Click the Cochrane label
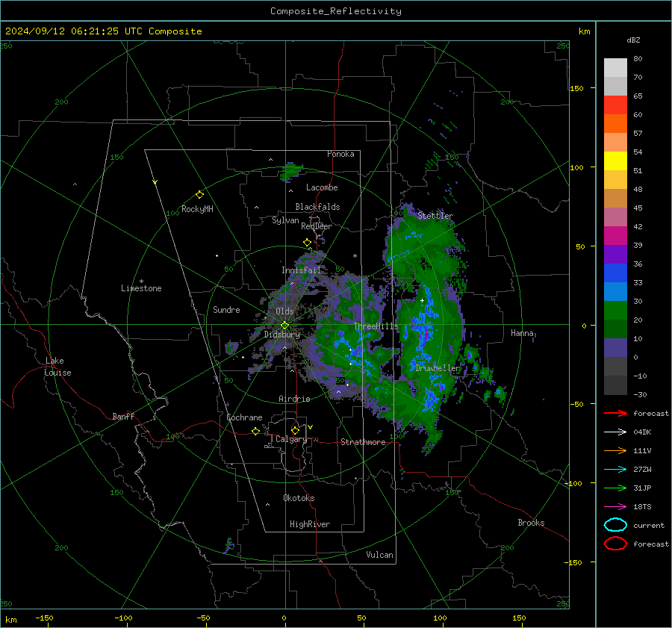672x628 pixels. tap(244, 417)
